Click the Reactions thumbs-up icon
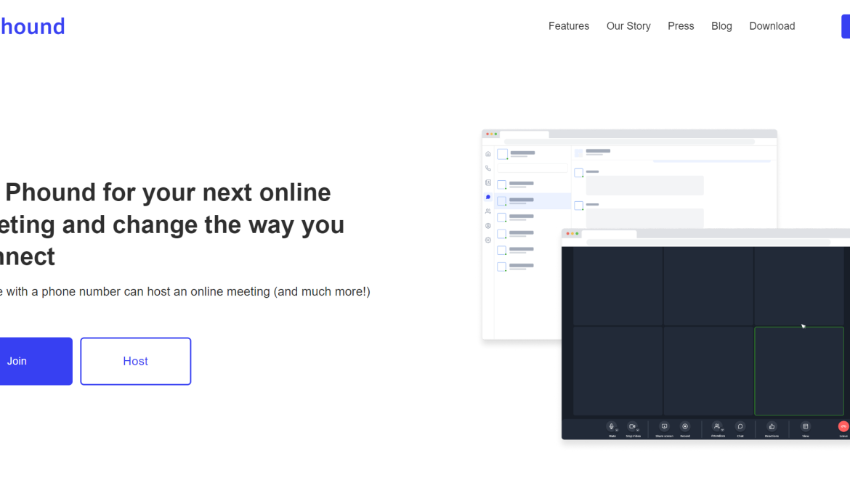Viewport: 850px width, 504px height. (x=772, y=426)
